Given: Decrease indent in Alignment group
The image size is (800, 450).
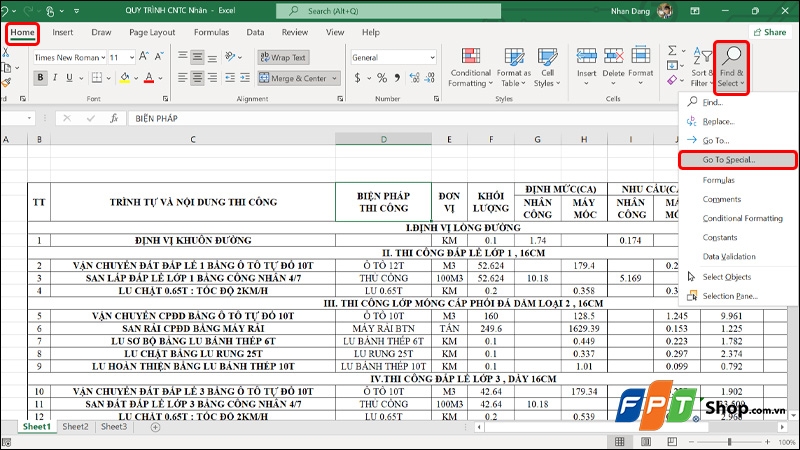Looking at the screenshot, I should point(230,78).
